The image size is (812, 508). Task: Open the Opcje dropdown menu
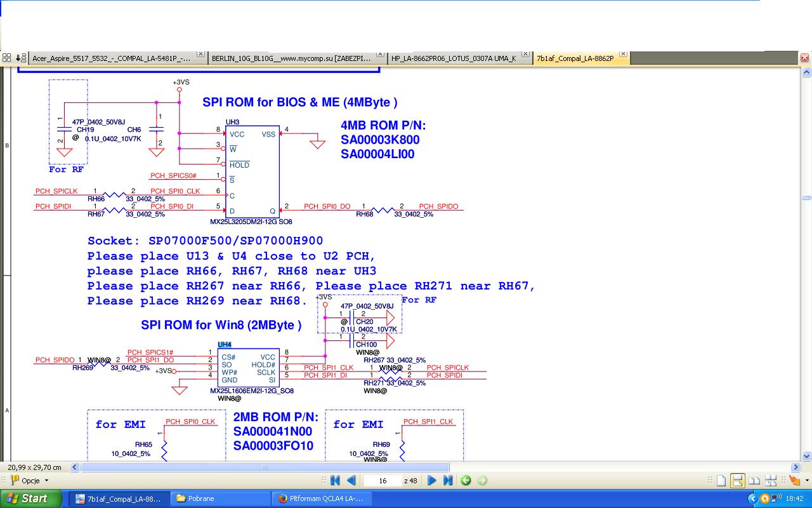[x=30, y=481]
